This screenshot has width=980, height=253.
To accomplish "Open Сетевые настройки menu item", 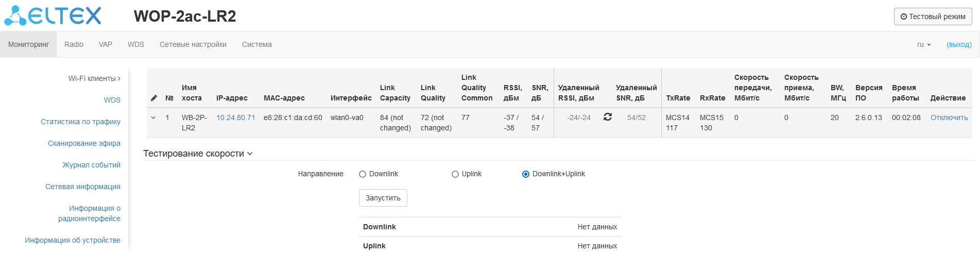I will 193,45.
